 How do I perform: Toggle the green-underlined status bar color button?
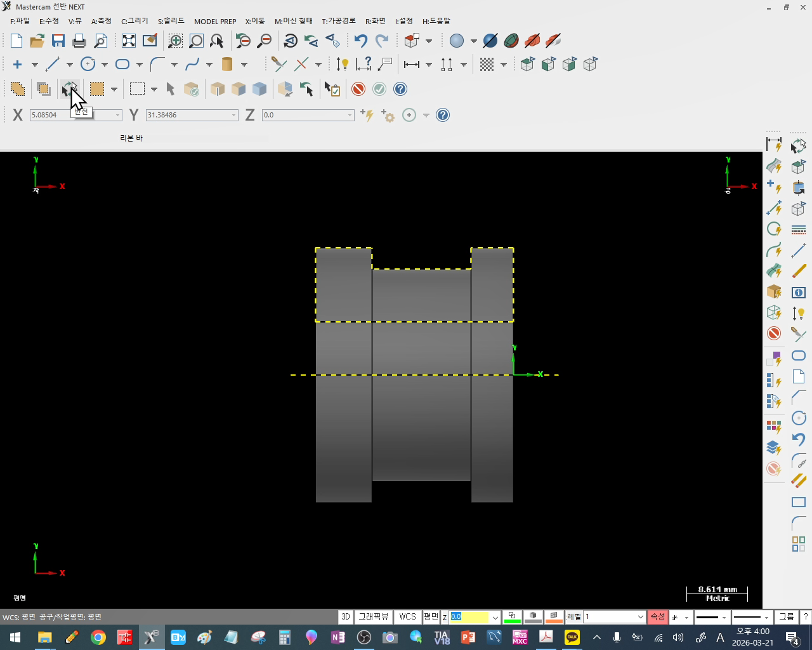pyautogui.click(x=512, y=617)
